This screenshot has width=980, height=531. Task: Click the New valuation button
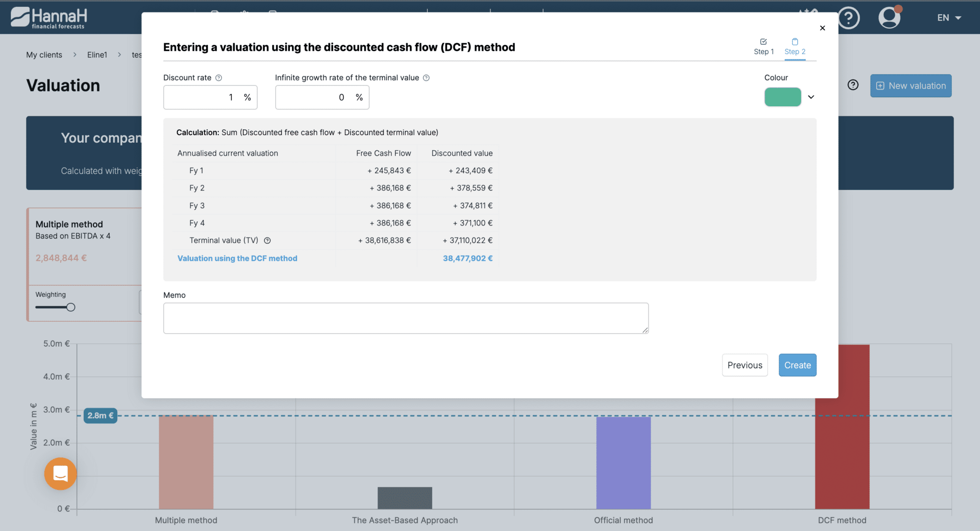pyautogui.click(x=911, y=86)
